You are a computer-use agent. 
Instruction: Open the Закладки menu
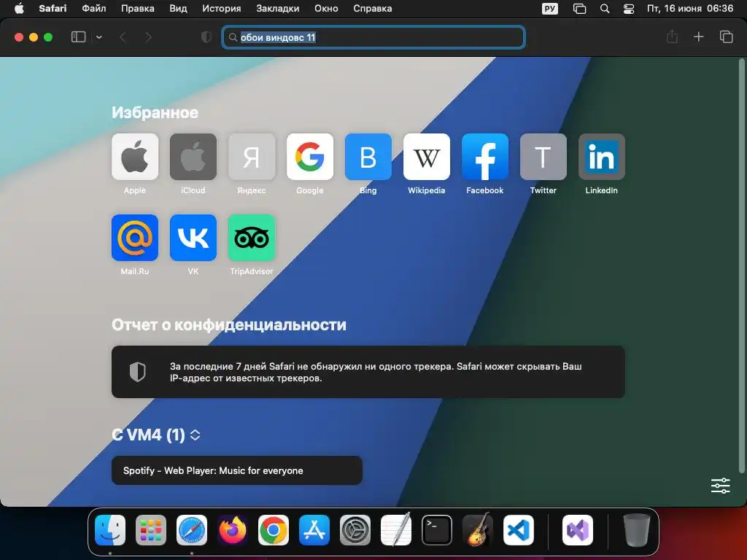pyautogui.click(x=278, y=9)
